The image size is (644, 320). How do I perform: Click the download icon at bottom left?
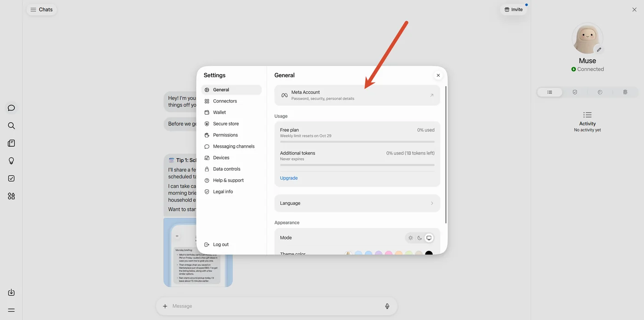tap(11, 292)
